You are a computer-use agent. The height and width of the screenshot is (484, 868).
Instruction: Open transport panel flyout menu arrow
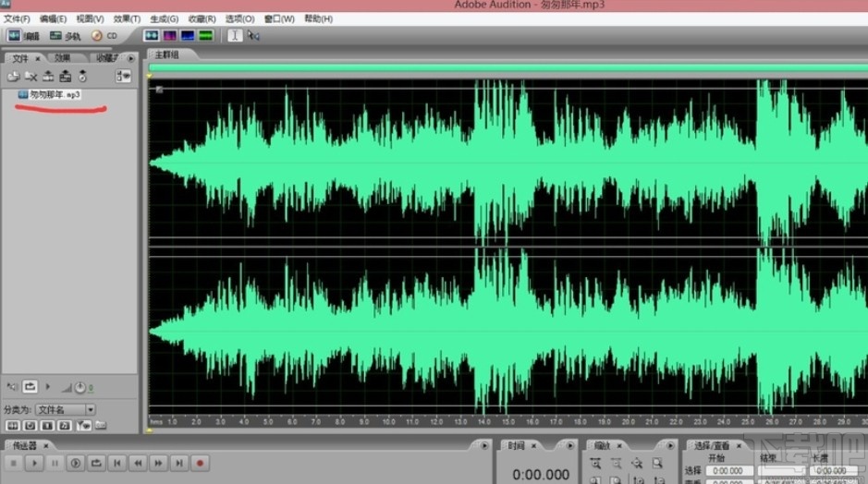[x=484, y=445]
